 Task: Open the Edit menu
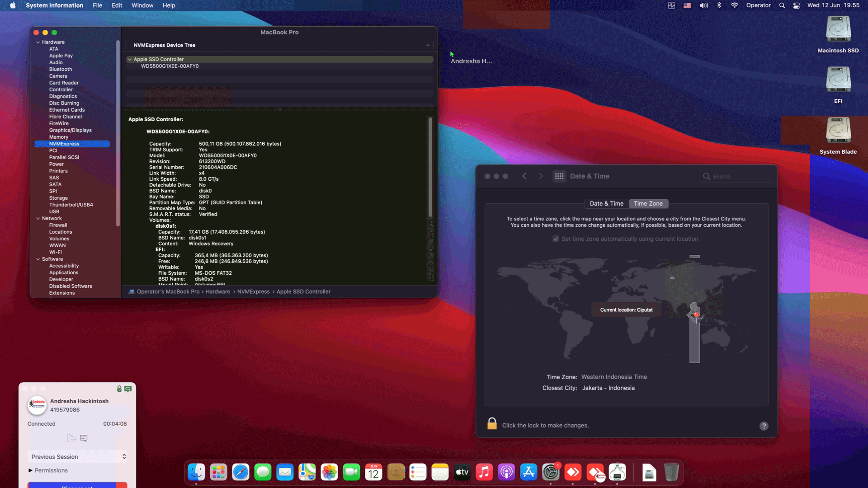click(117, 5)
